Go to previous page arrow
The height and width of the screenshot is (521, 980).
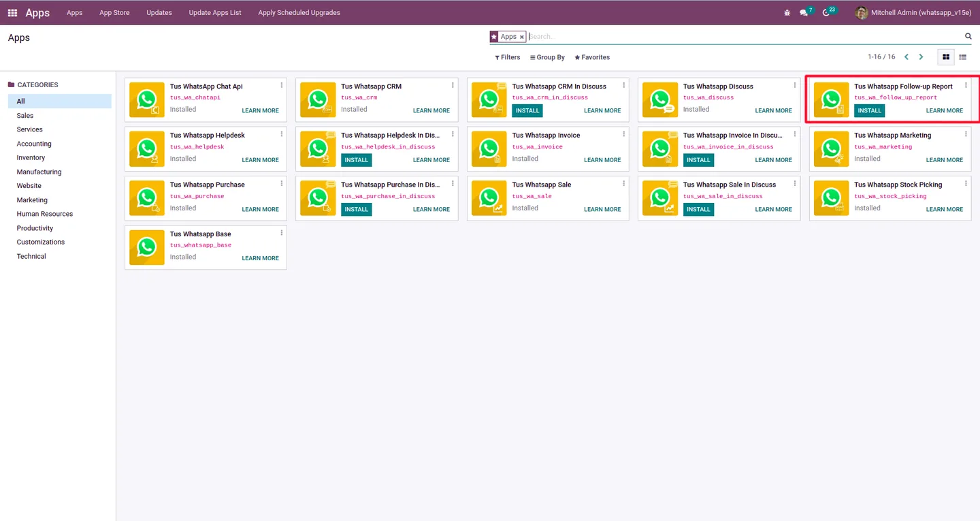[906, 57]
